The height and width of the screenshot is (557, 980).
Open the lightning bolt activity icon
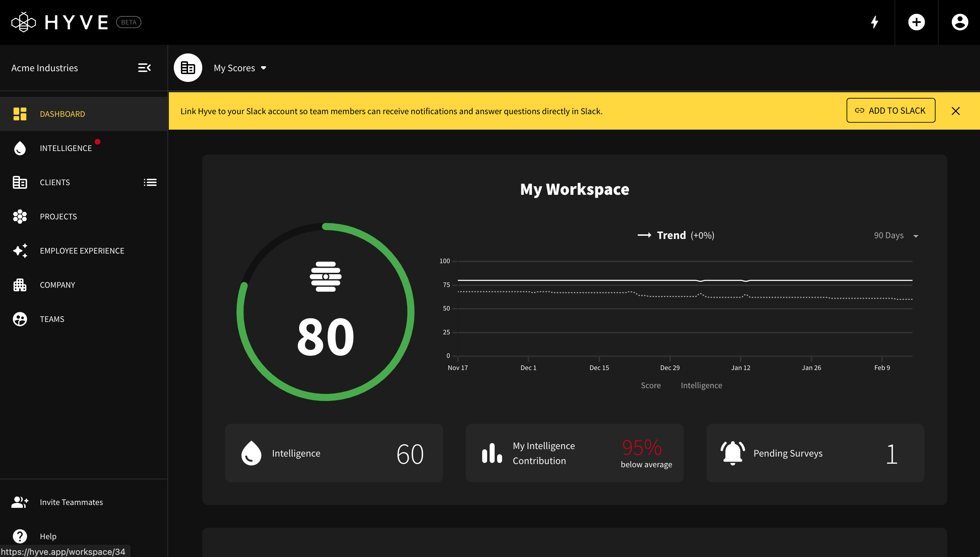[x=875, y=22]
